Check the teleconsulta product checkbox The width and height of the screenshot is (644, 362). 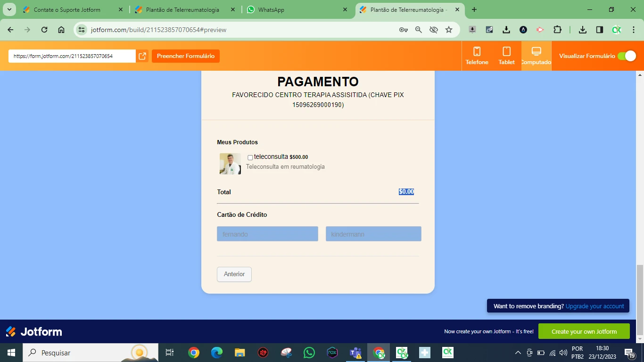[250, 157]
